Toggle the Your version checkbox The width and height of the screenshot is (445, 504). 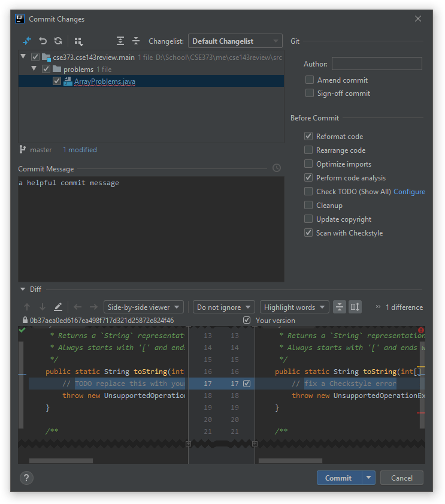247,320
